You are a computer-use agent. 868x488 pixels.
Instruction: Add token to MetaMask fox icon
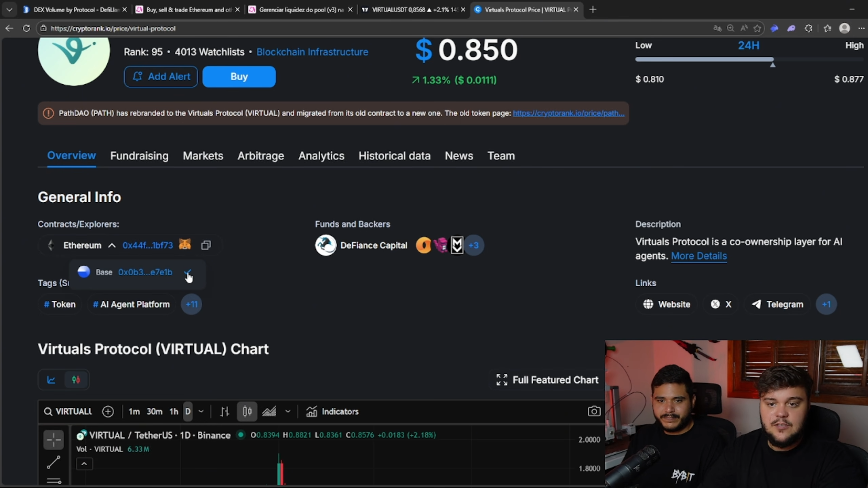tap(185, 244)
